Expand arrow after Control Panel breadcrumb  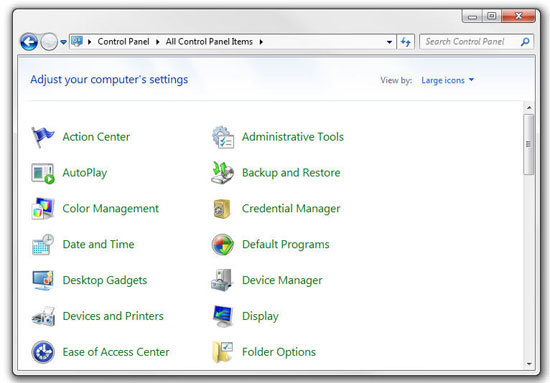tap(157, 42)
